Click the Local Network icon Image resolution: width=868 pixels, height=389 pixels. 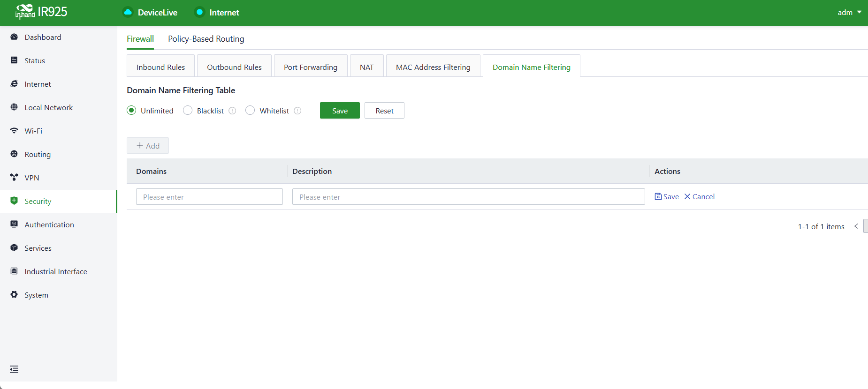(14, 107)
